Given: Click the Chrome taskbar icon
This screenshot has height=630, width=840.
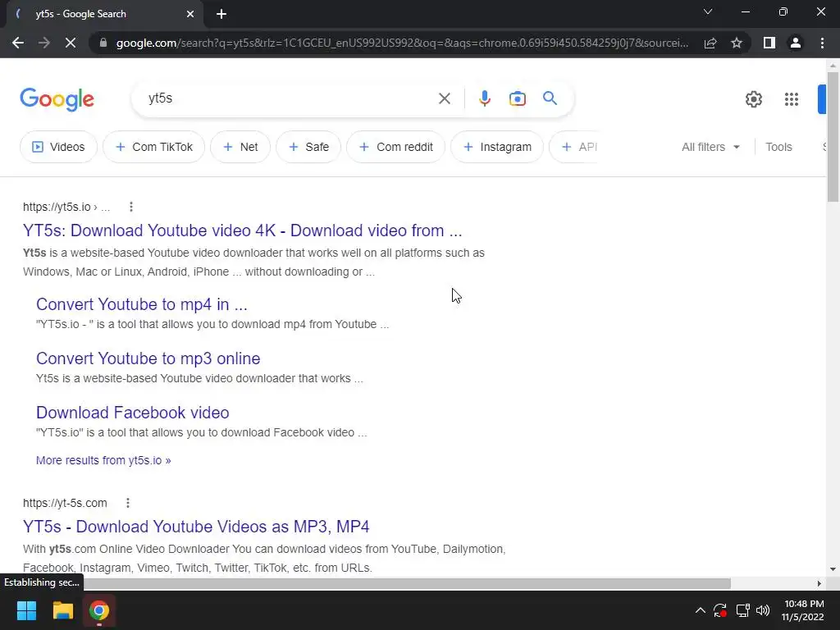Looking at the screenshot, I should [x=99, y=610].
